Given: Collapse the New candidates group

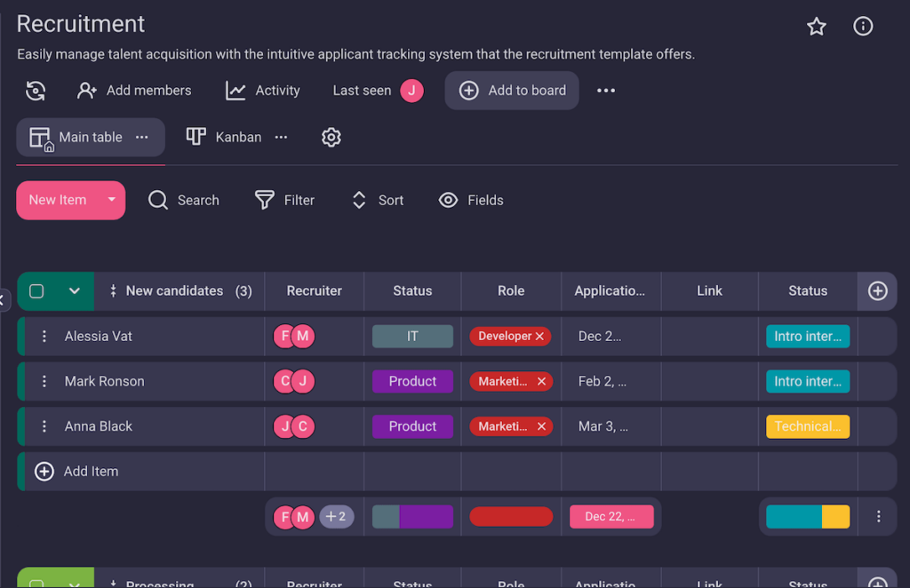Looking at the screenshot, I should pyautogui.click(x=76, y=290).
